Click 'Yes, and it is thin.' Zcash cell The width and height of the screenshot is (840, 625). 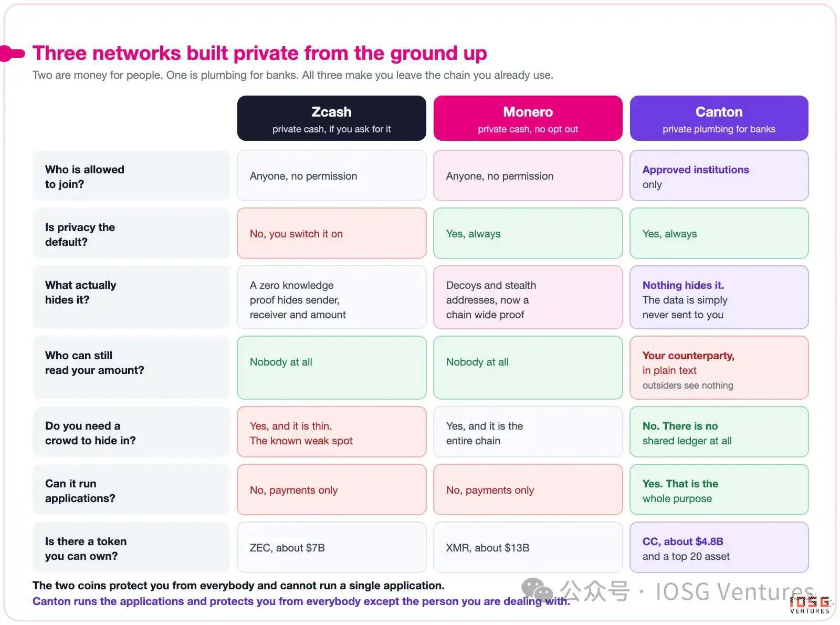coord(331,432)
